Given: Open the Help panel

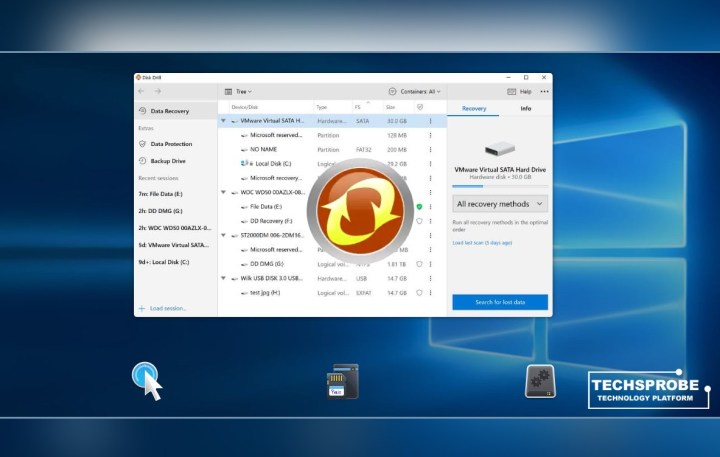Looking at the screenshot, I should 519,92.
